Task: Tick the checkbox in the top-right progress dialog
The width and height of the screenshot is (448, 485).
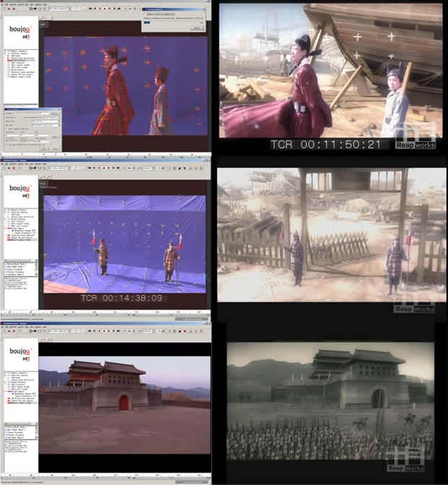Action: click(x=145, y=14)
